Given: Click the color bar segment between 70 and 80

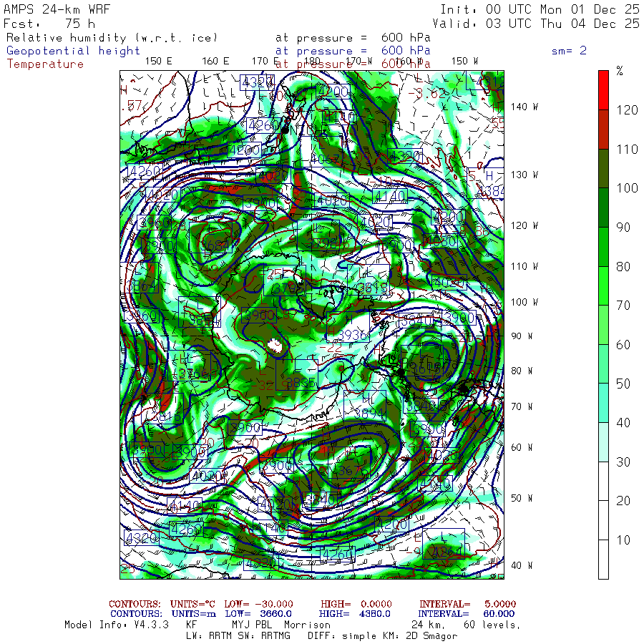Looking at the screenshot, I should [x=603, y=286].
